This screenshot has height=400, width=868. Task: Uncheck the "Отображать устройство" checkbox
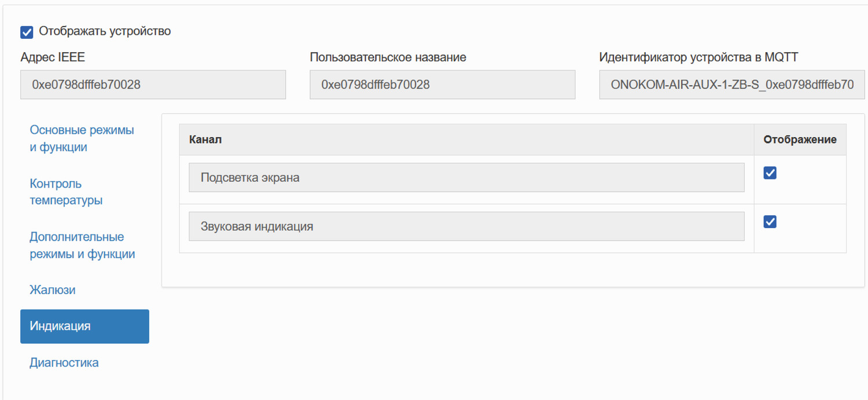26,32
